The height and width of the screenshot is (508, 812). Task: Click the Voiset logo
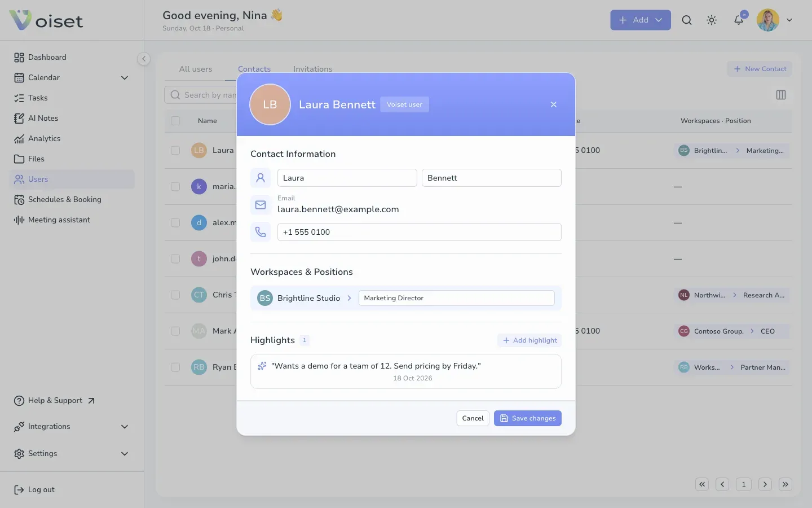pos(46,20)
